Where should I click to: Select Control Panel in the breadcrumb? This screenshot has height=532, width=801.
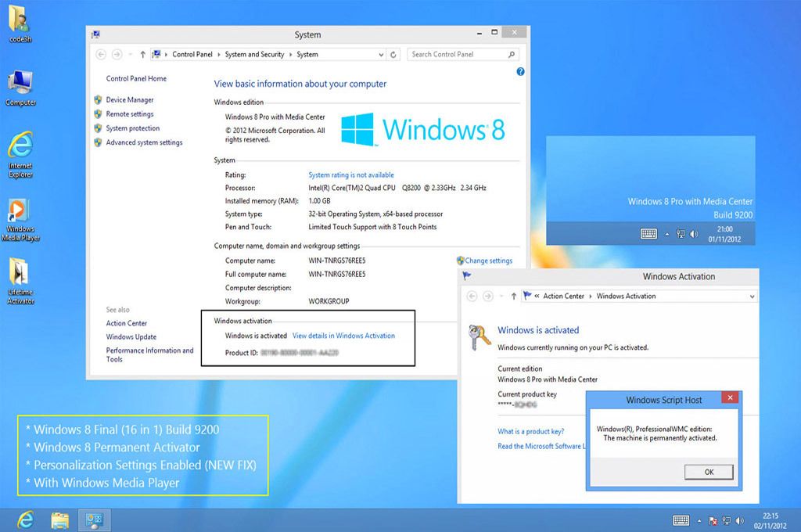pyautogui.click(x=192, y=54)
